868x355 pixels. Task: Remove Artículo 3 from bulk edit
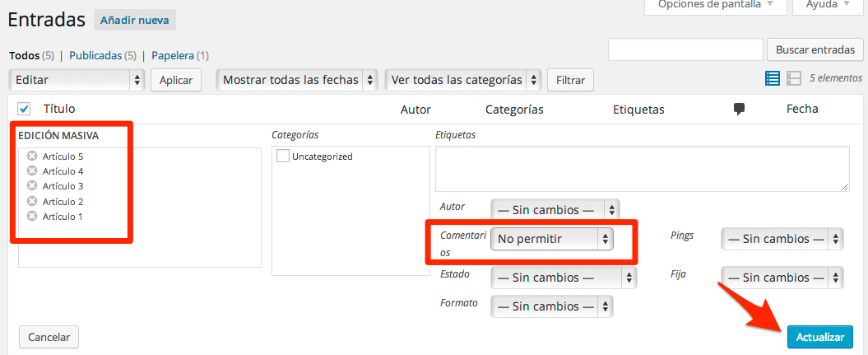32,186
